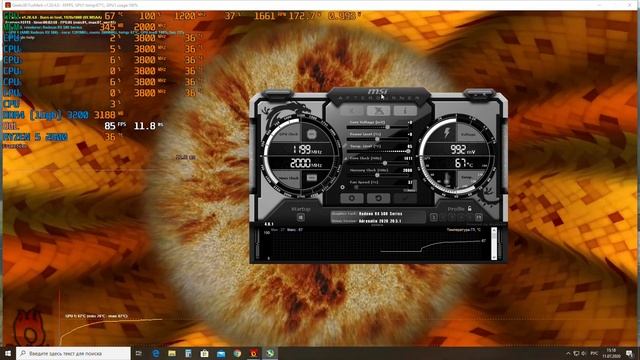Toggle apply overclocking at Windows Startup

pos(301,217)
